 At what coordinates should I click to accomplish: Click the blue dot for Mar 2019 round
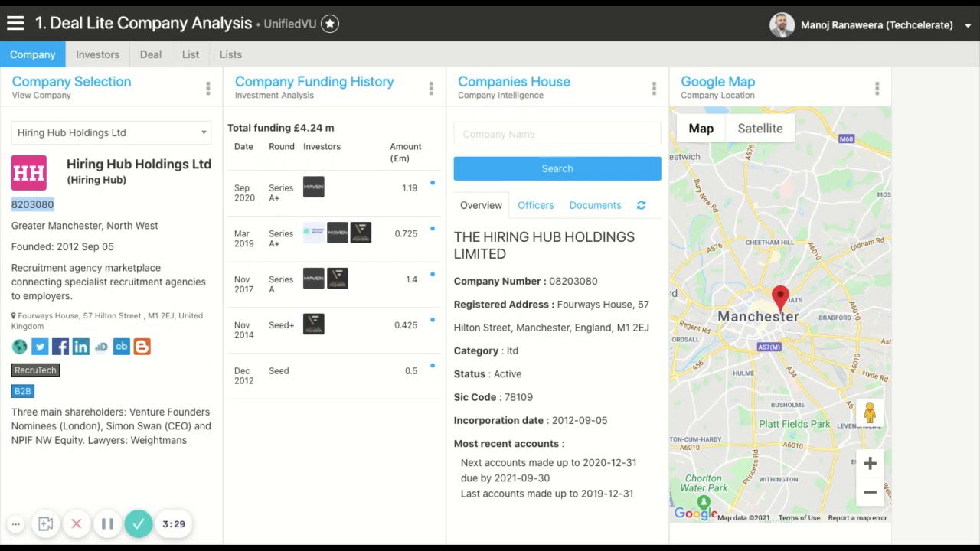coord(433,229)
